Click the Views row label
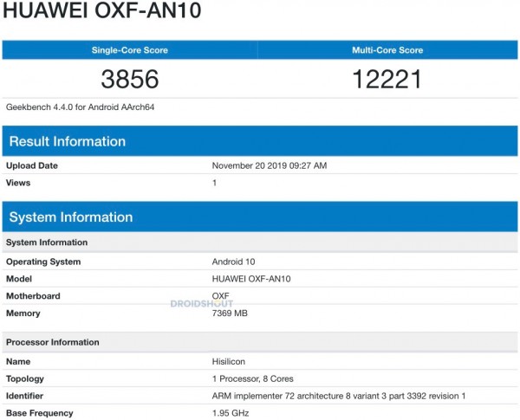 coord(20,183)
